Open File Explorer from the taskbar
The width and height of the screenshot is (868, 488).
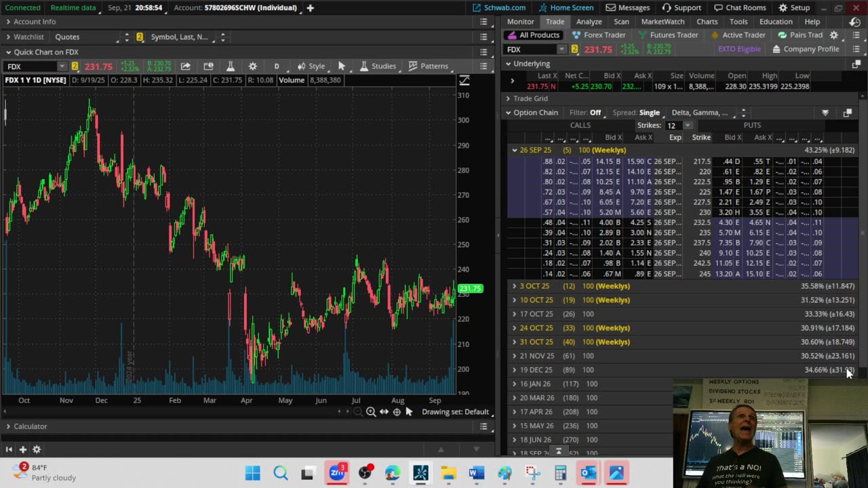[x=448, y=472]
